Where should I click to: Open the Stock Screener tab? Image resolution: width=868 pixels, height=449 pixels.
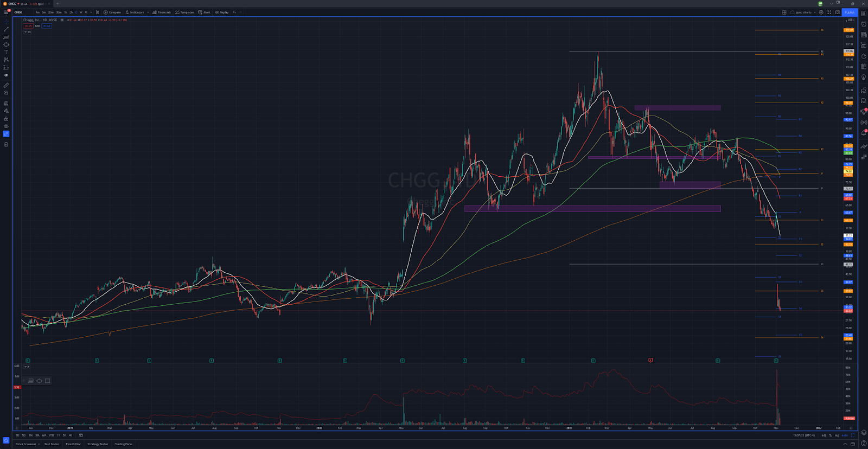coord(25,444)
